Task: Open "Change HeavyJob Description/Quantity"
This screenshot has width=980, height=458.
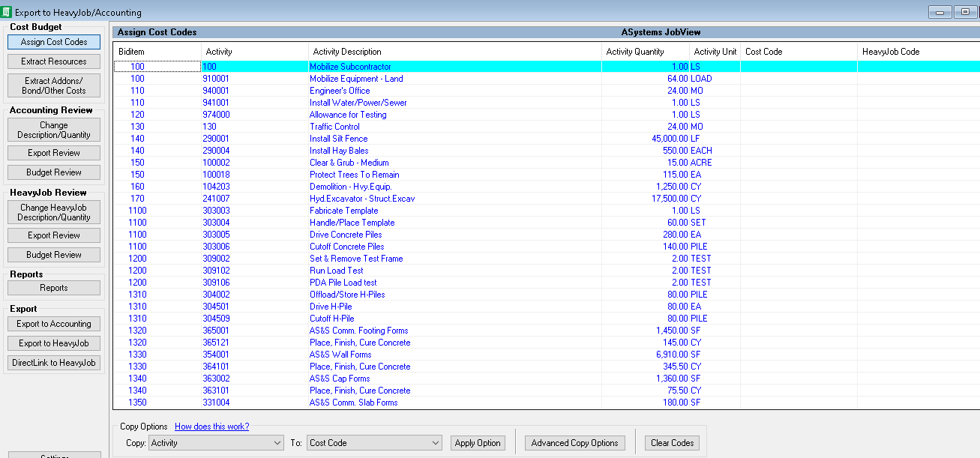Action: click(53, 211)
